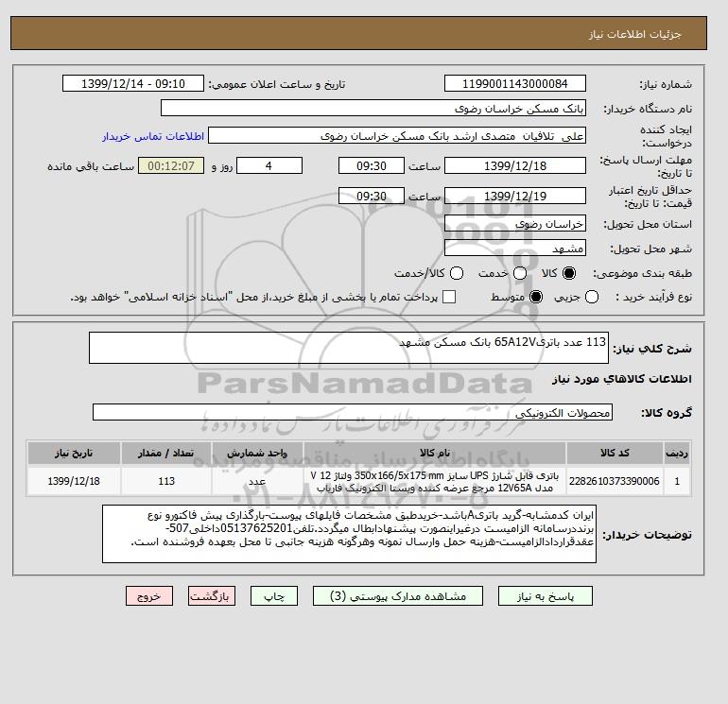This screenshot has width=728, height=704.
Task: Click the خروج exit button
Action: (149, 596)
